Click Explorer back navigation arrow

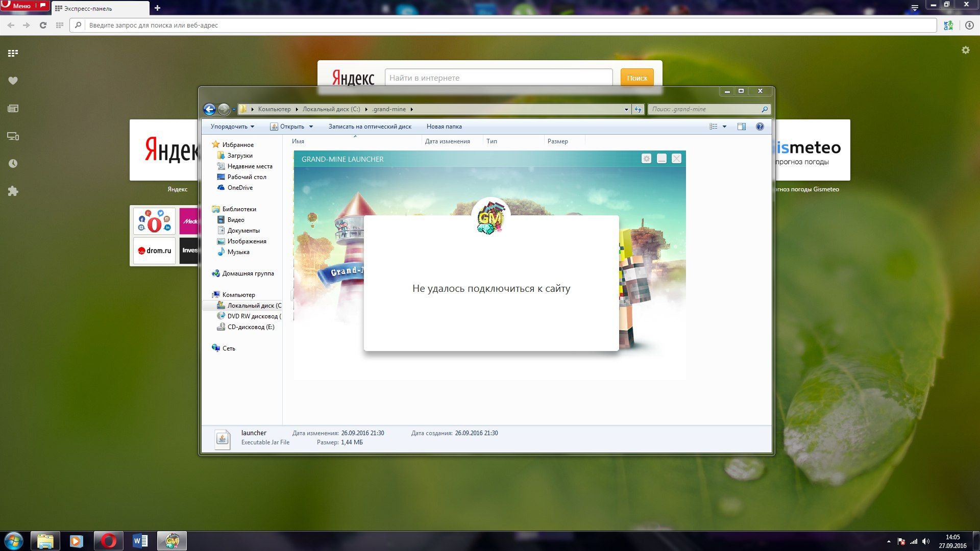pos(209,109)
